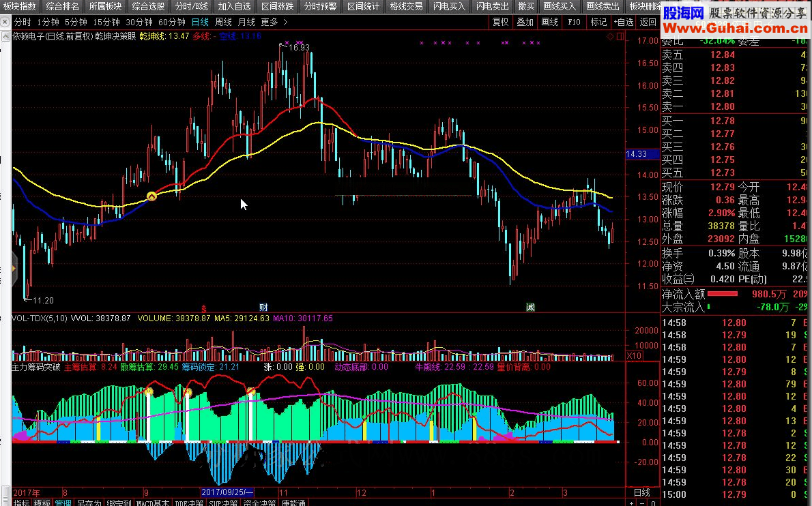Select the MACD基本 template
The height and width of the screenshot is (506, 812).
tap(154, 503)
